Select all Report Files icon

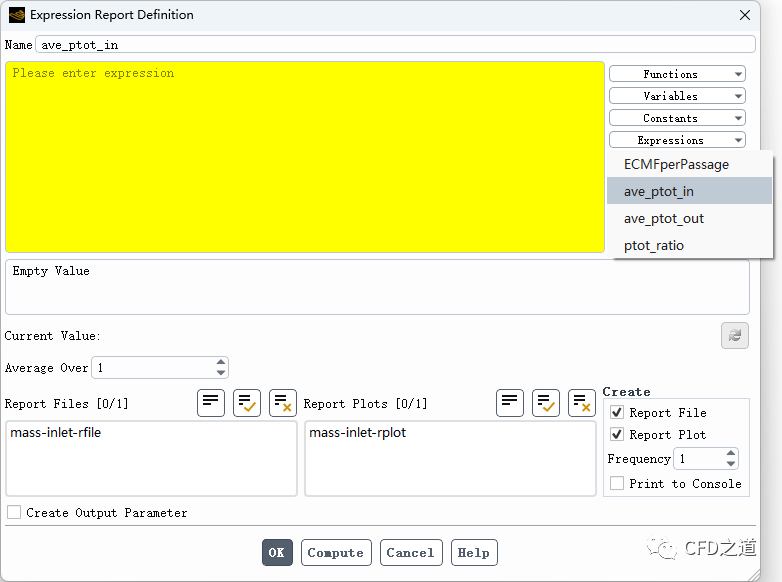coord(246,402)
